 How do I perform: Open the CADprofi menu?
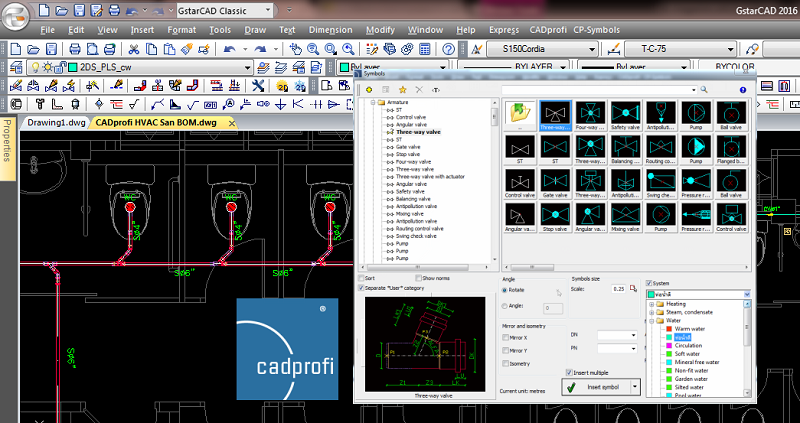(x=548, y=30)
